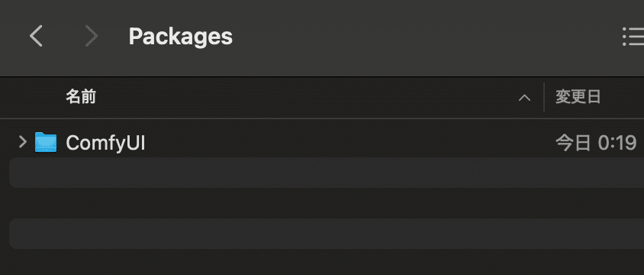Image resolution: width=644 pixels, height=275 pixels.
Task: Select the ComfyUI folder name
Action: tap(105, 143)
